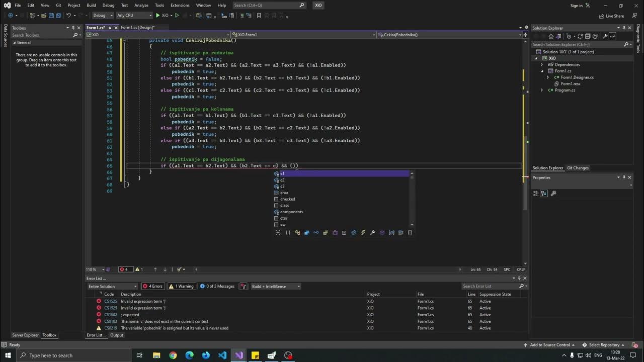Open the Debug configuration dropdown
644x362 pixels.
coord(102,16)
